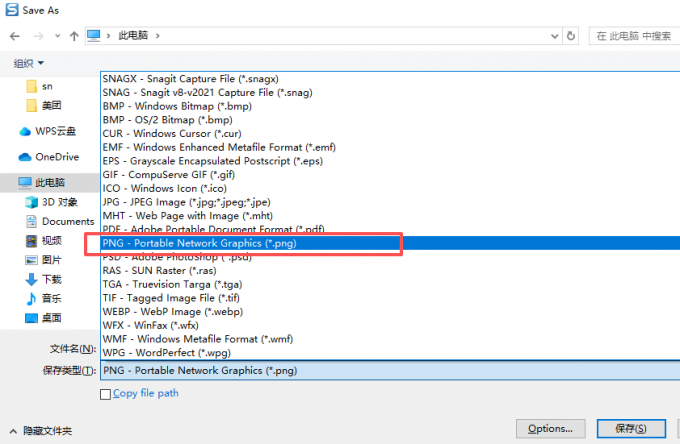The height and width of the screenshot is (444, 680).
Task: Click the search box 在 此电脑 中搜索
Action: coord(634,36)
